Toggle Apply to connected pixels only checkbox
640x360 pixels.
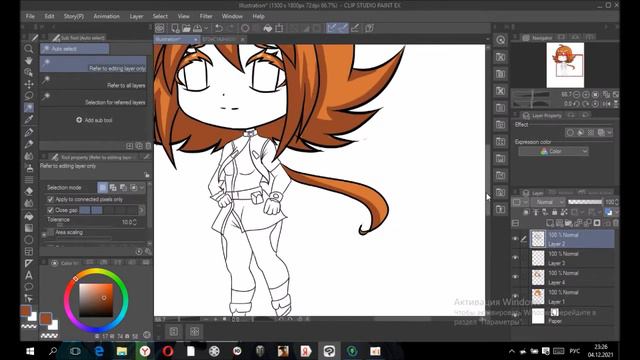[51, 199]
